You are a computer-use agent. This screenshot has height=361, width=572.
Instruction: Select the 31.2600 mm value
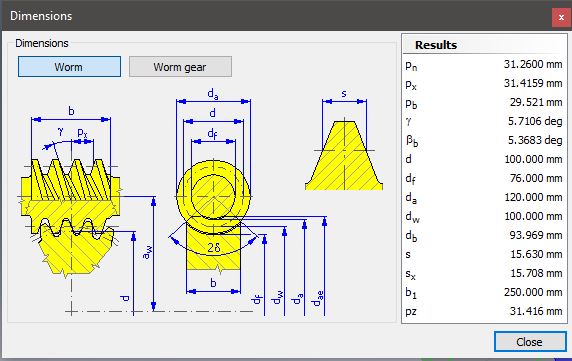(x=533, y=65)
